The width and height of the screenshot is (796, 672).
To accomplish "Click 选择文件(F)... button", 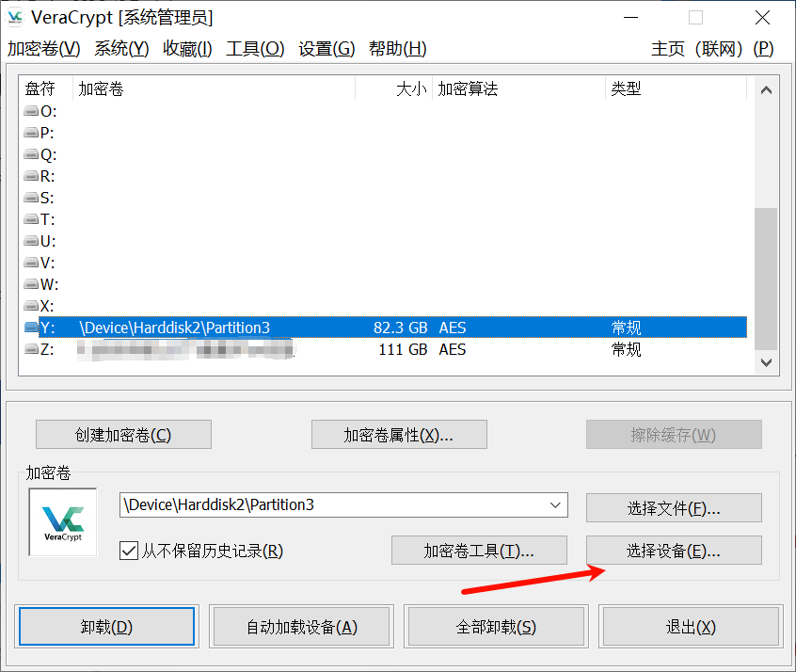I will point(674,508).
